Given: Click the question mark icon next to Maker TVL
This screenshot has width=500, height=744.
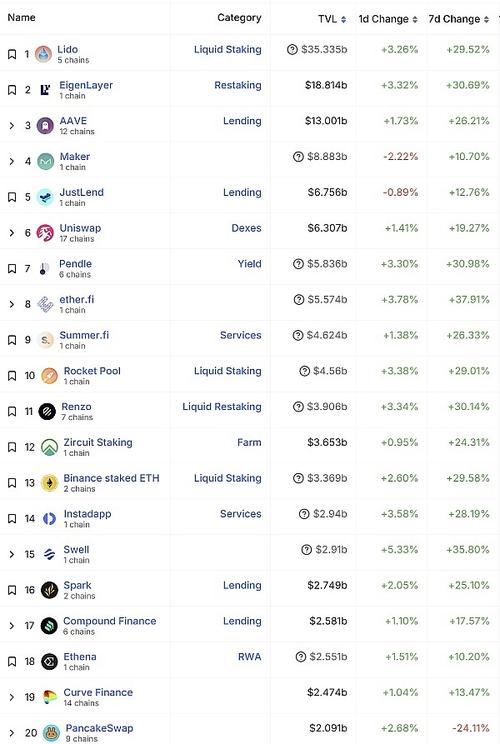Looking at the screenshot, I should 298,157.
